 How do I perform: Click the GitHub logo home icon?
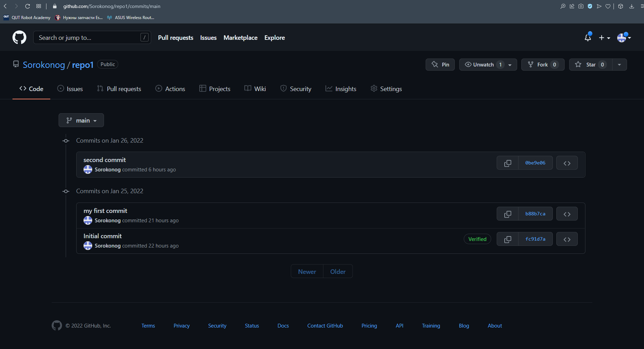pyautogui.click(x=19, y=37)
